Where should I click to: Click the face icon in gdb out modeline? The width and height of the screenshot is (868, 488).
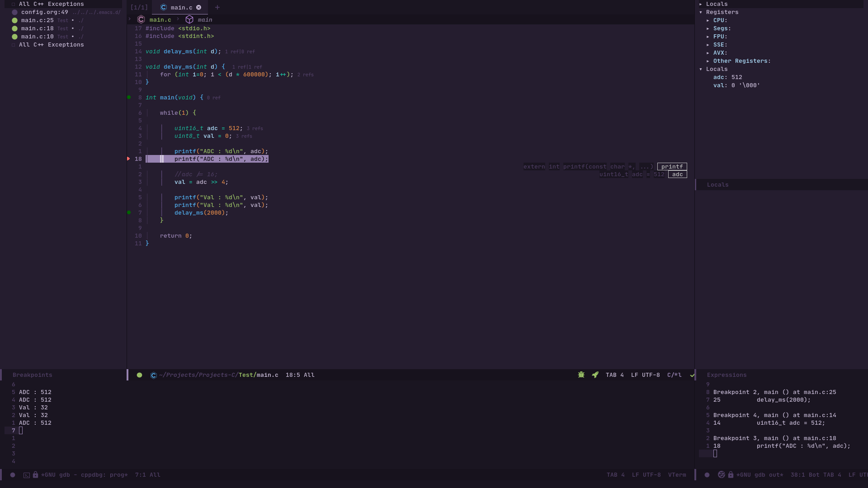(x=722, y=474)
